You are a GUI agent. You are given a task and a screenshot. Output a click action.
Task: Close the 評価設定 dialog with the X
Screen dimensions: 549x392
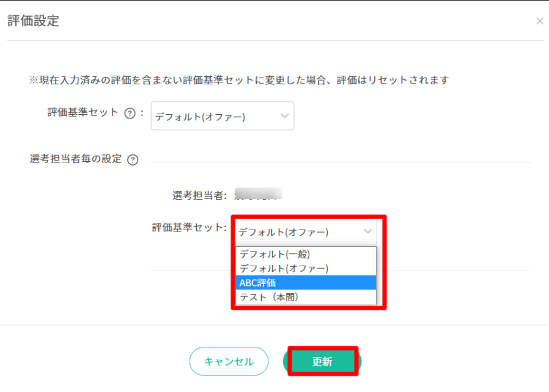tap(539, 21)
